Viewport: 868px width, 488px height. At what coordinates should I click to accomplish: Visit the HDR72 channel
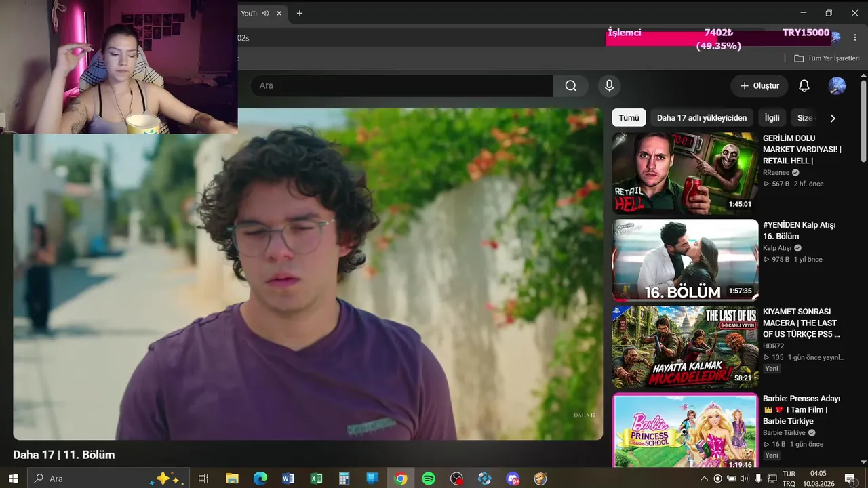coord(774,346)
